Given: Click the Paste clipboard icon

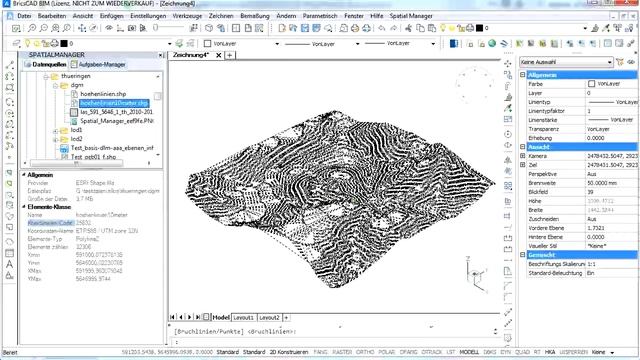Looking at the screenshot, I should [432, 28].
